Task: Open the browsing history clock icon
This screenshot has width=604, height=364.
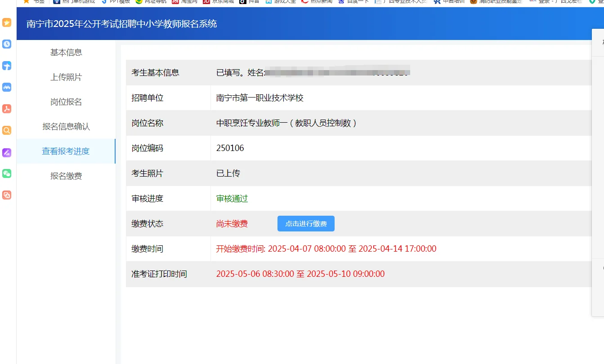Action: point(6,44)
